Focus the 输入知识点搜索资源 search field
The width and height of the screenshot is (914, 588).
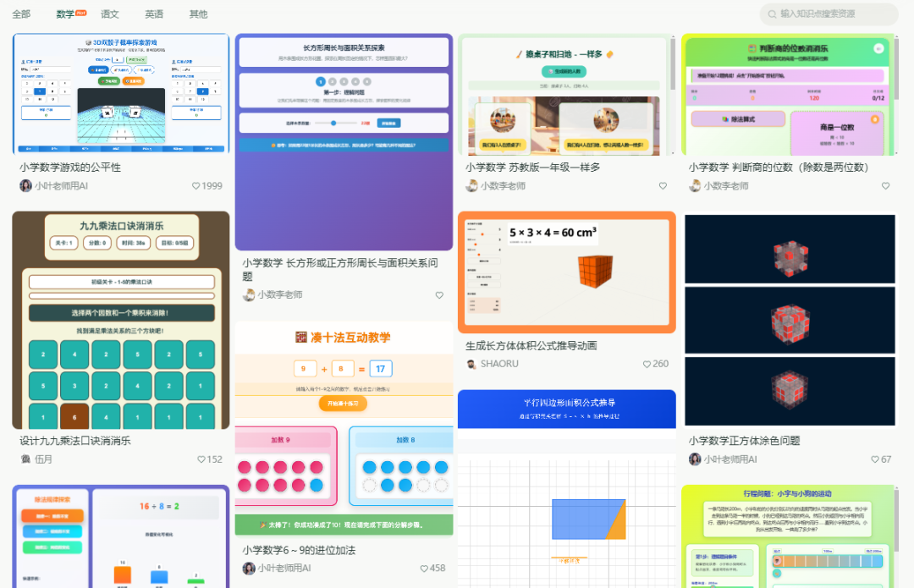[834, 14]
